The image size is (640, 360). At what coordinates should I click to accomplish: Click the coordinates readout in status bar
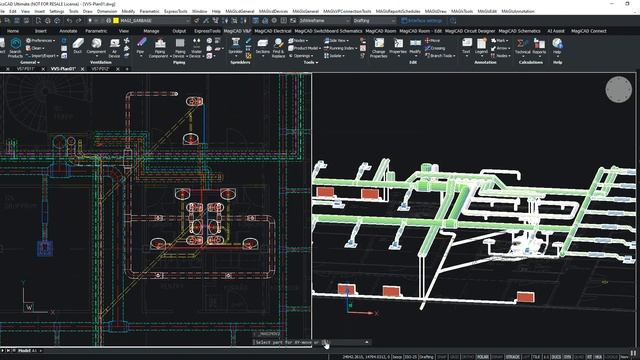click(366, 357)
